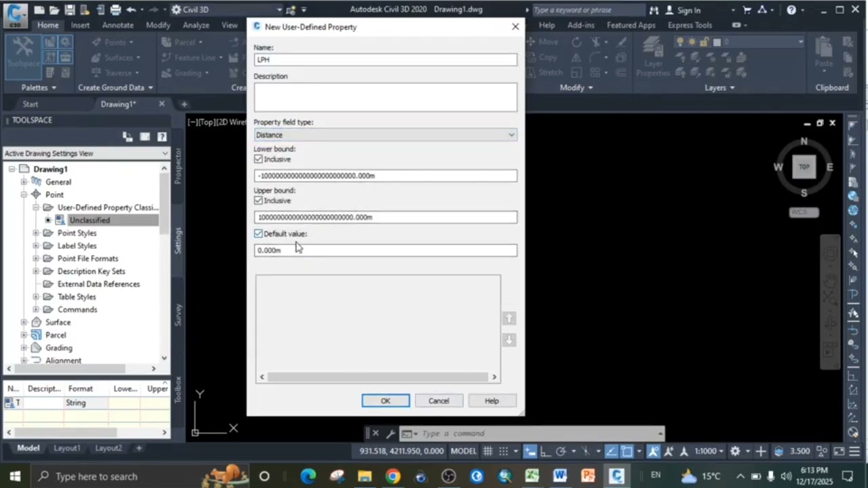Open the Active Drawing Settings View dropdown
Viewport: 868px width, 488px height.
pyautogui.click(x=86, y=153)
